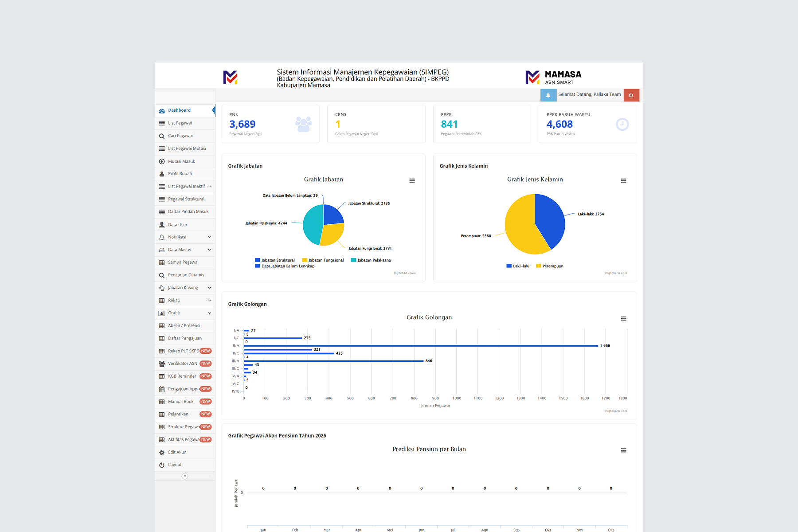Click the yellow Jabatan Fungsional legend swatch
The height and width of the screenshot is (532, 798).
[x=305, y=260]
